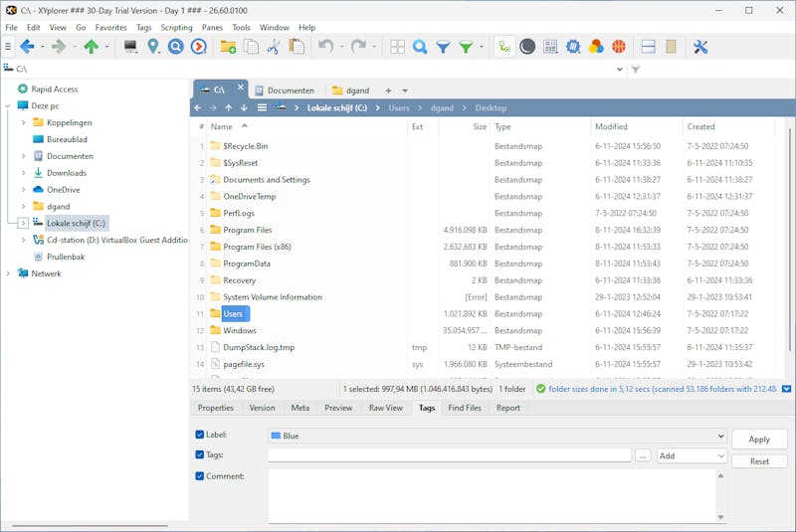This screenshot has width=796, height=532.
Task: Uncheck the Label checkbox
Action: tap(200, 436)
